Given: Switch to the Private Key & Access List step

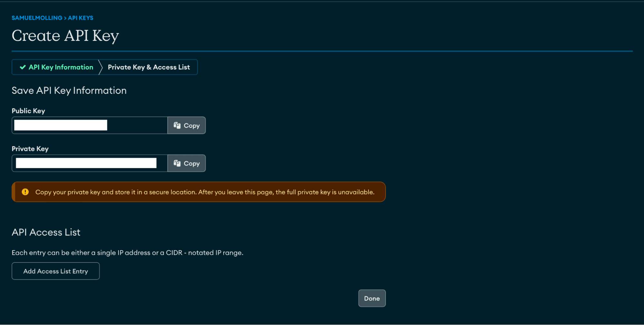Looking at the screenshot, I should tap(149, 67).
